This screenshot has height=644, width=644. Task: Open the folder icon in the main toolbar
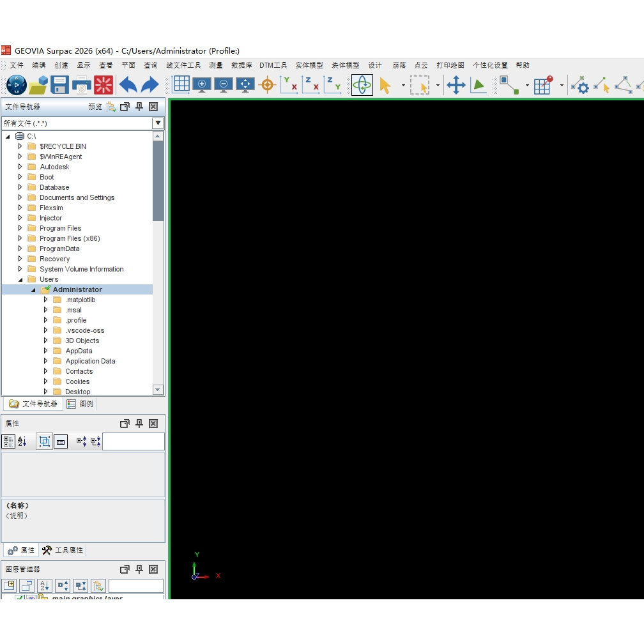(38, 85)
